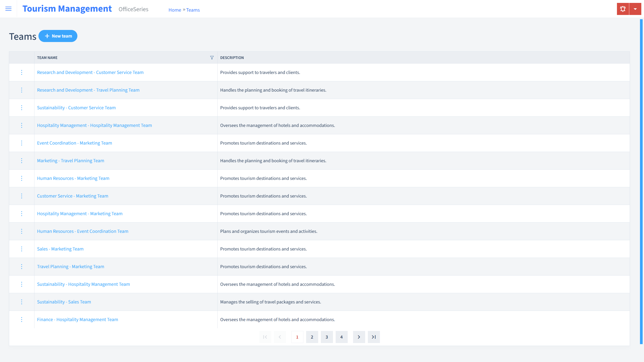The height and width of the screenshot is (362, 644).
Task: Click the three-dot menu for Travel Planning - Marketing Team
Action: point(22,267)
